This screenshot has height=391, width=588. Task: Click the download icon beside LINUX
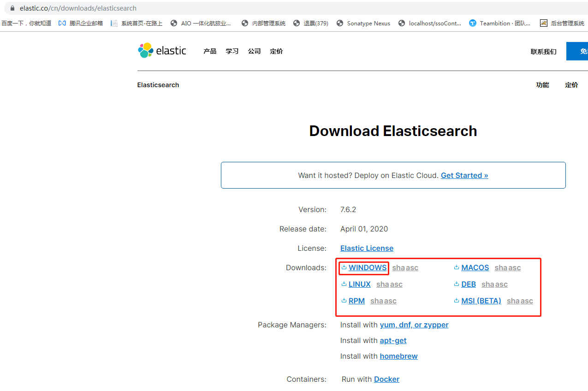344,284
